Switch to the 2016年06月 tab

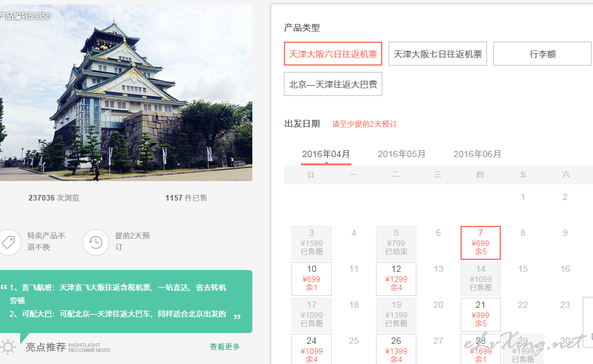click(478, 155)
